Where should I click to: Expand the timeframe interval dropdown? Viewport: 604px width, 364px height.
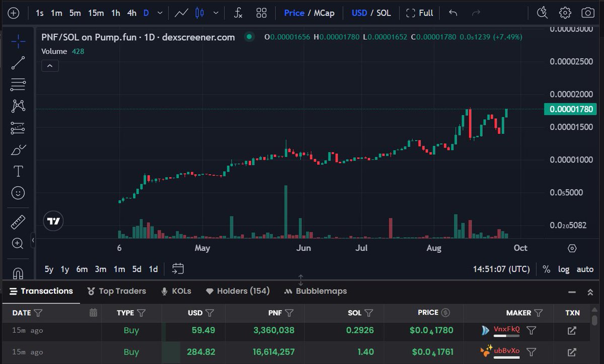(x=160, y=13)
